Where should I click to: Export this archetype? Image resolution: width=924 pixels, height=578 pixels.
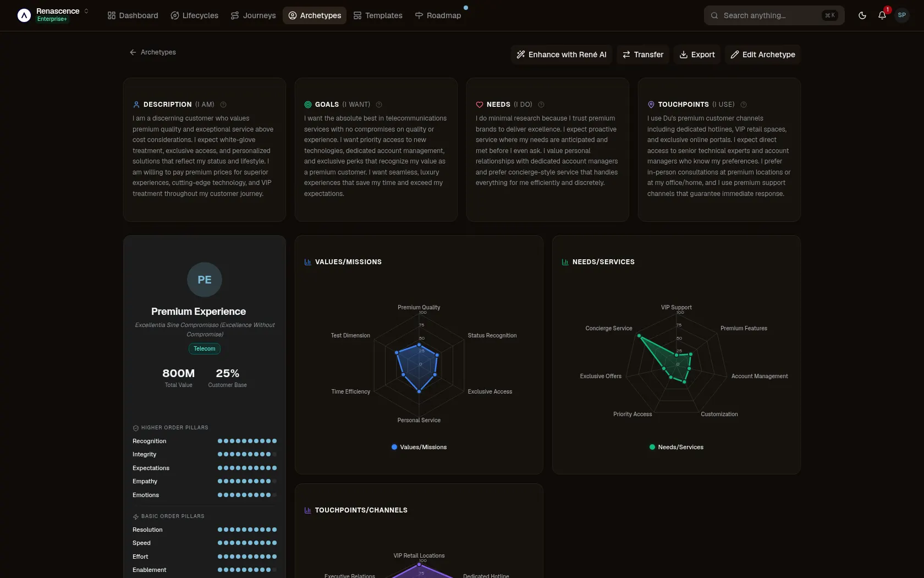[697, 54]
